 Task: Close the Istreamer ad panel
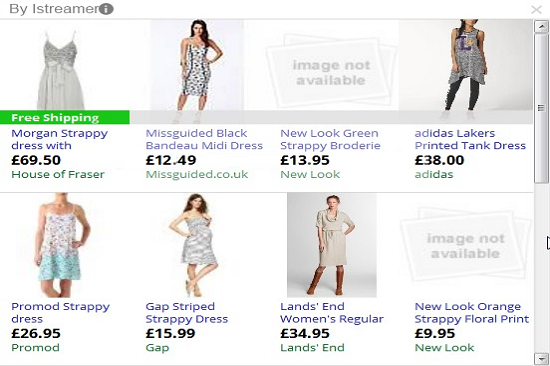pyautogui.click(x=536, y=9)
